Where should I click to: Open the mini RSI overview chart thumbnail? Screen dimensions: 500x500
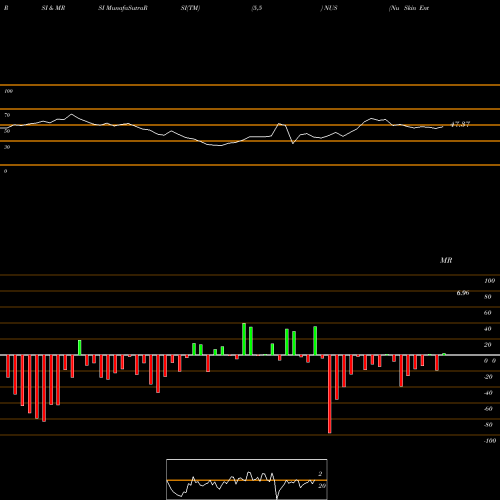click(247, 479)
